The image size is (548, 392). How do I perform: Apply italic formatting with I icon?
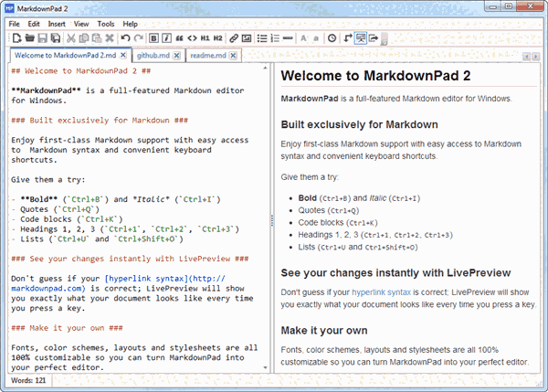[x=167, y=37]
